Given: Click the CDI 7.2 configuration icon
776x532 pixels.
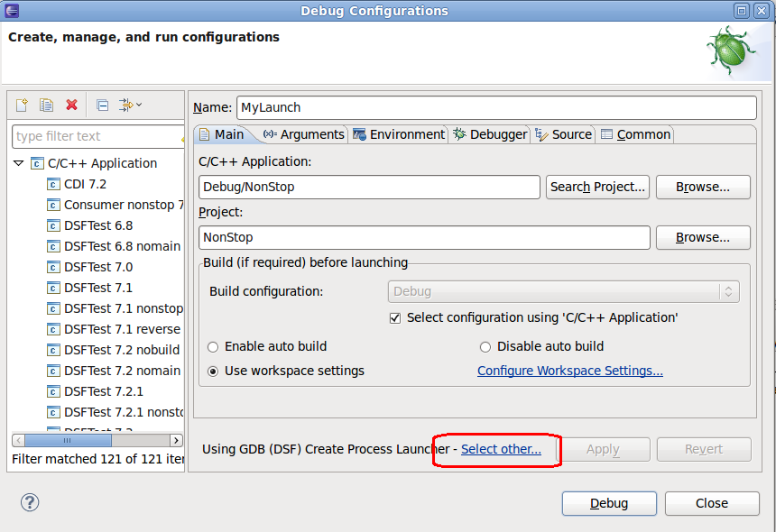Looking at the screenshot, I should click(x=53, y=185).
